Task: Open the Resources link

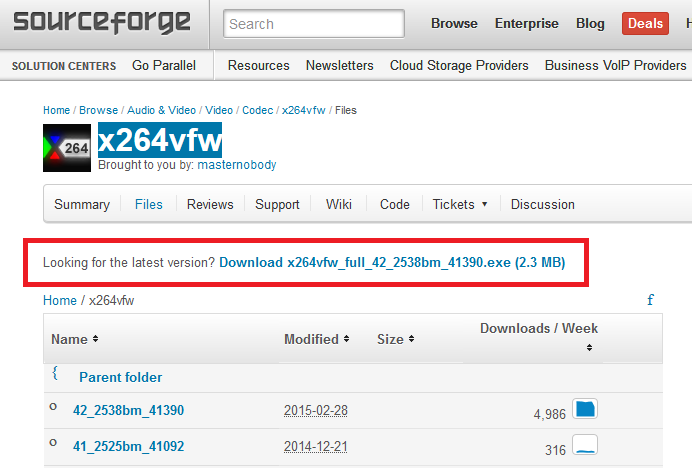Action: (x=259, y=65)
